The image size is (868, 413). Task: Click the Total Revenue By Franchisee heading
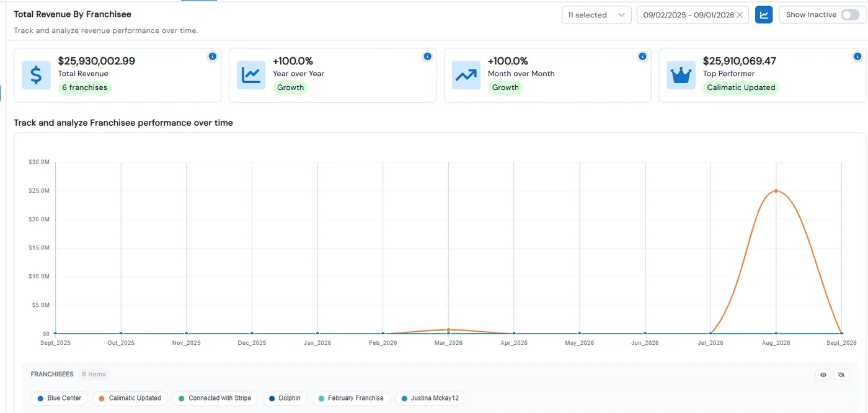[x=73, y=14]
